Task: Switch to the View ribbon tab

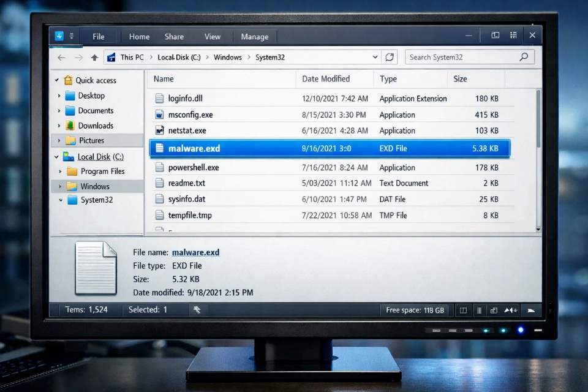Action: [212, 36]
